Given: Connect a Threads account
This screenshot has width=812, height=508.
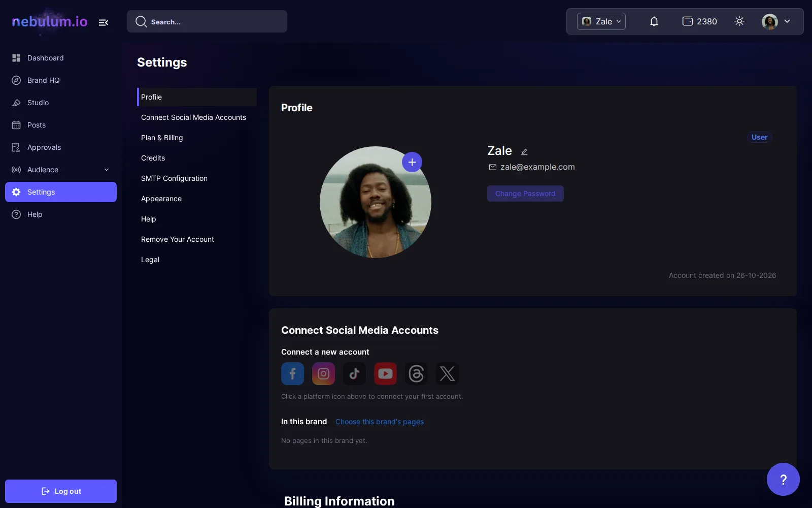Looking at the screenshot, I should pyautogui.click(x=417, y=374).
